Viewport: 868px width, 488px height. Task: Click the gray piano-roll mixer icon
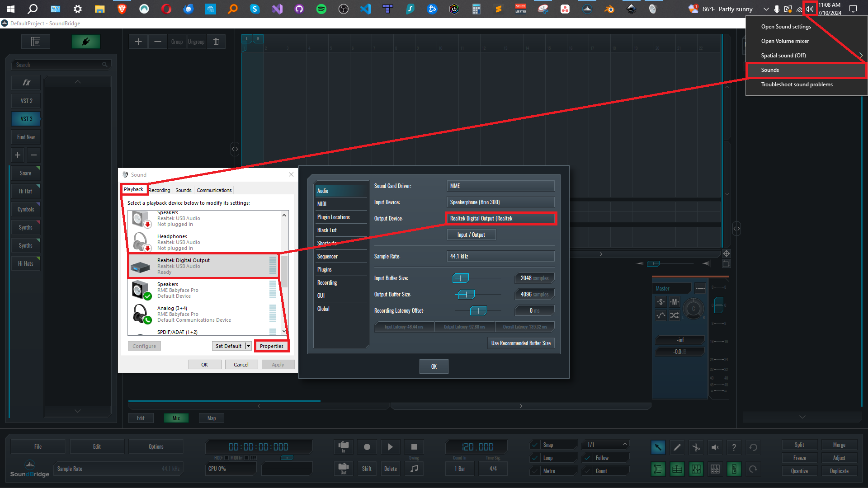coord(715,469)
